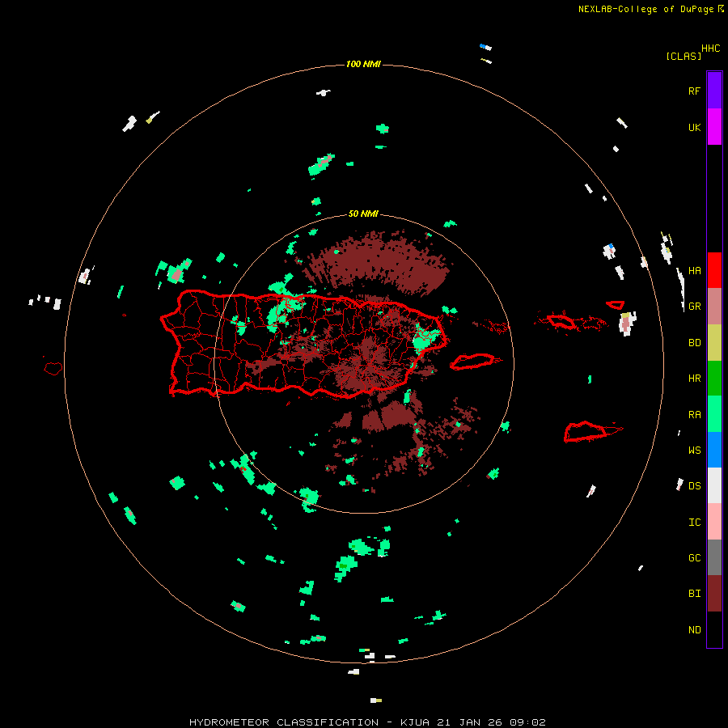
Task: Click the GC gray legend swatch
Action: point(714,557)
